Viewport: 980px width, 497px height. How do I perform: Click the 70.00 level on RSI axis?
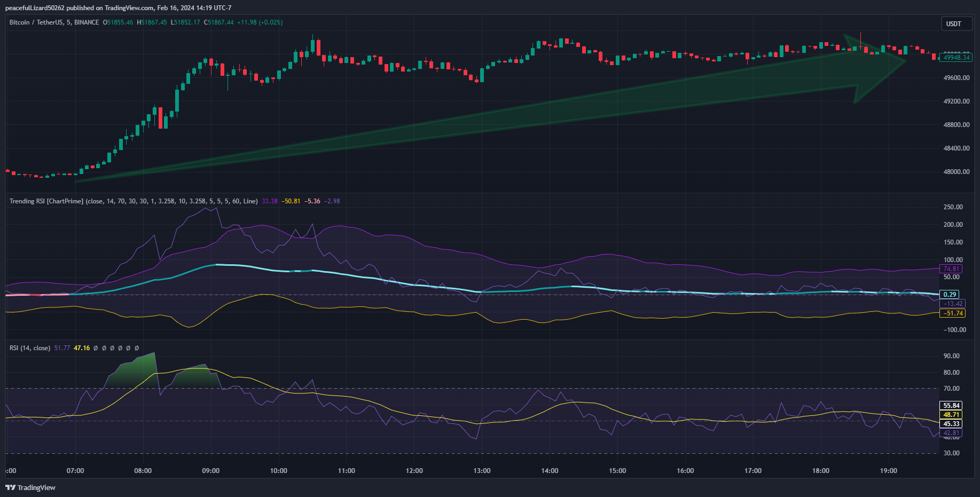pyautogui.click(x=951, y=389)
